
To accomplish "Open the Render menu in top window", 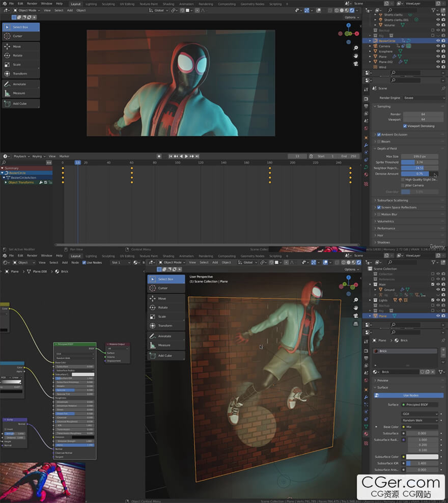I will (x=32, y=4).
